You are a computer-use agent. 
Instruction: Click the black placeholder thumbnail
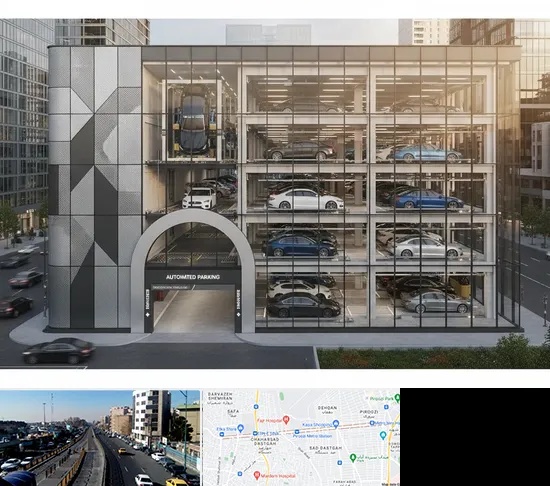475,437
